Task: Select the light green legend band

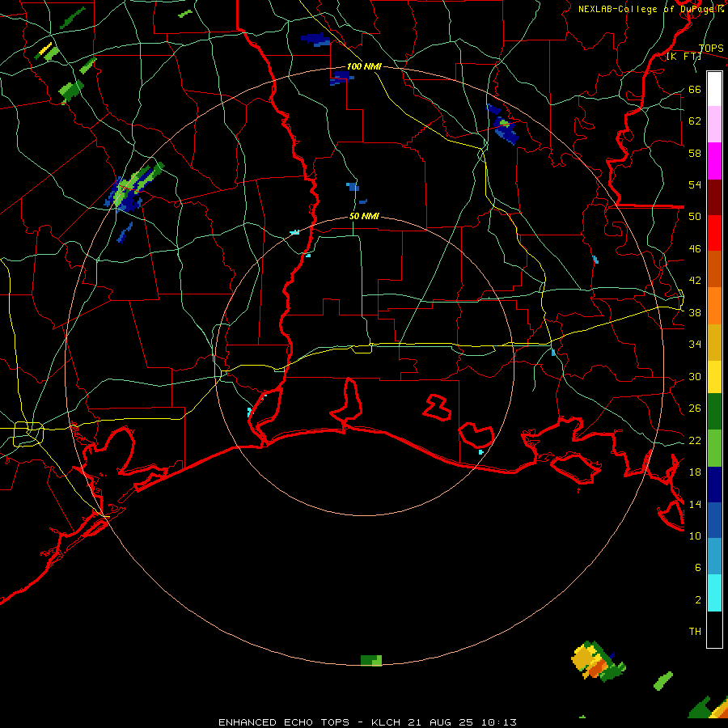Action: coord(714,448)
